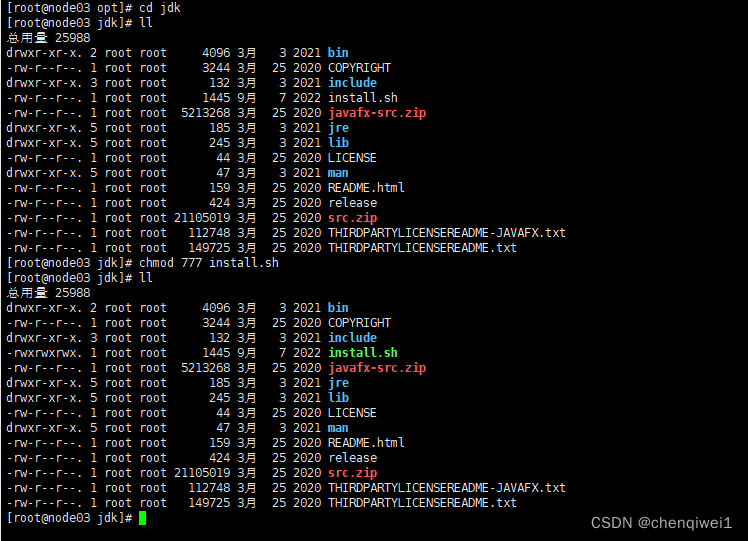Click the white 'install.sh' filename before chmod

click(x=363, y=98)
